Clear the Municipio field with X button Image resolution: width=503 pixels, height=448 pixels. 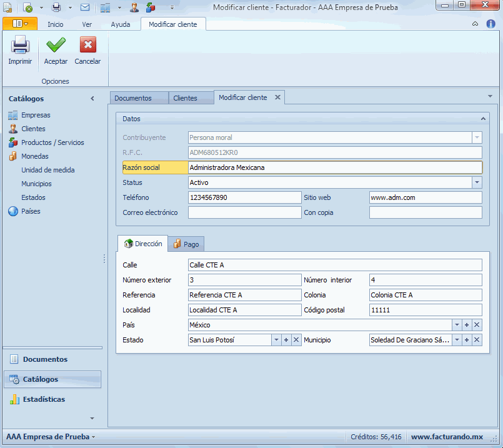tap(477, 340)
